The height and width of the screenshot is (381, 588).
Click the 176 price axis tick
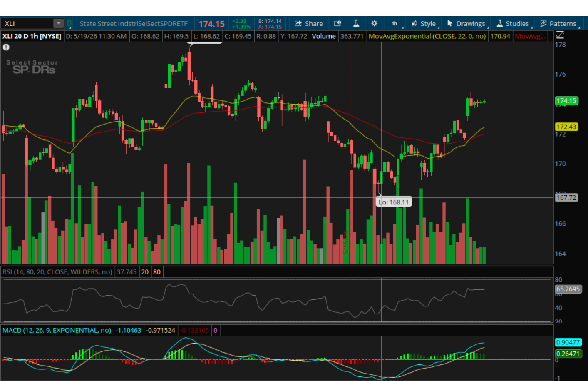560,74
